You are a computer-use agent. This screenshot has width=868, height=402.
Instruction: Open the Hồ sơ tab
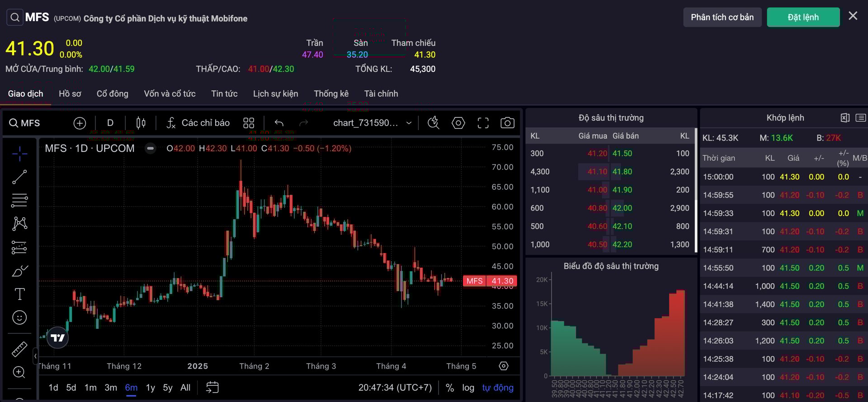click(x=70, y=93)
